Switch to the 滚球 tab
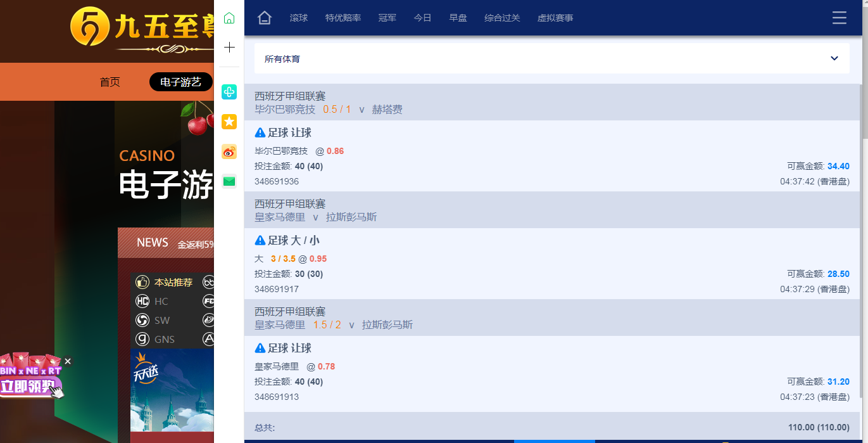The image size is (868, 443). 299,18
